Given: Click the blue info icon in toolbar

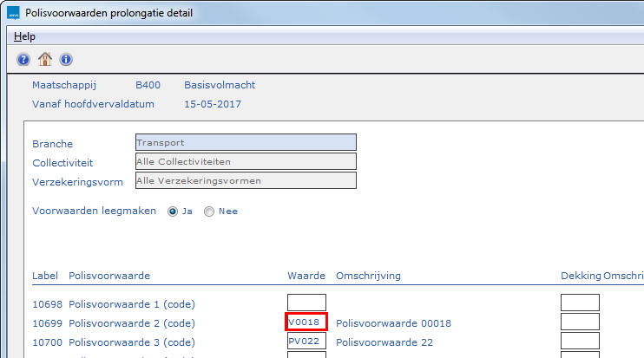Looking at the screenshot, I should point(65,59).
